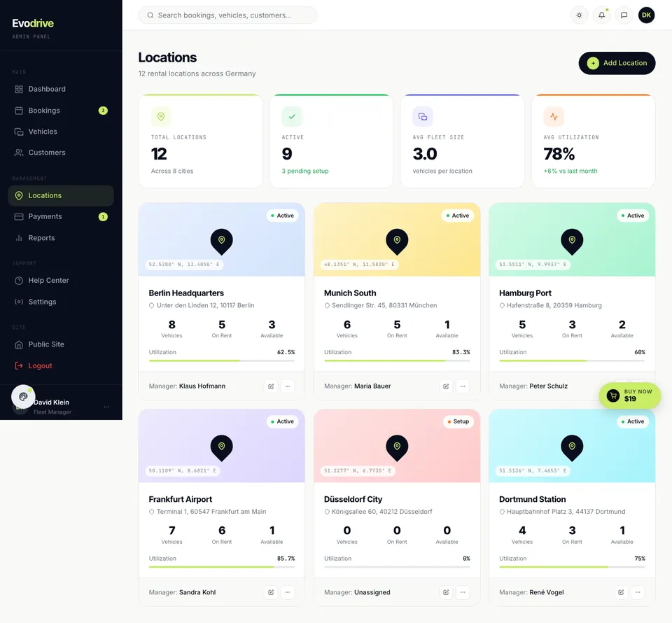Edit Munich South location icon
The width and height of the screenshot is (672, 623).
click(446, 386)
